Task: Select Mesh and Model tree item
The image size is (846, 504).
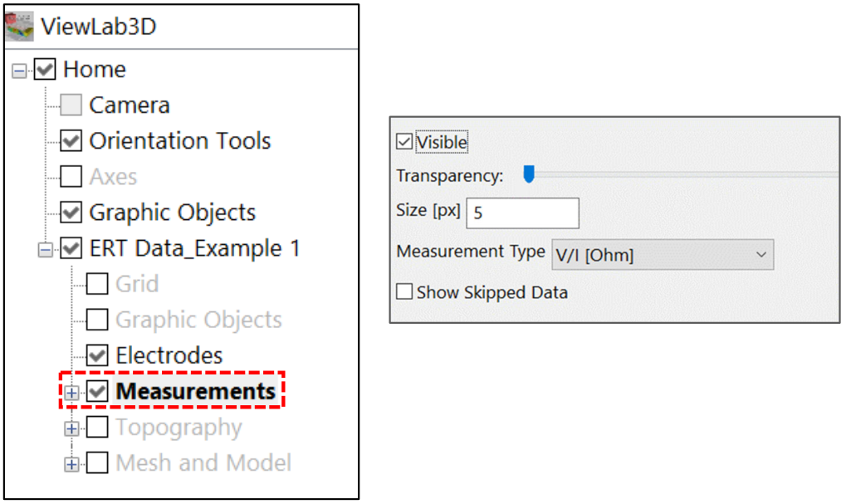Action: click(203, 463)
